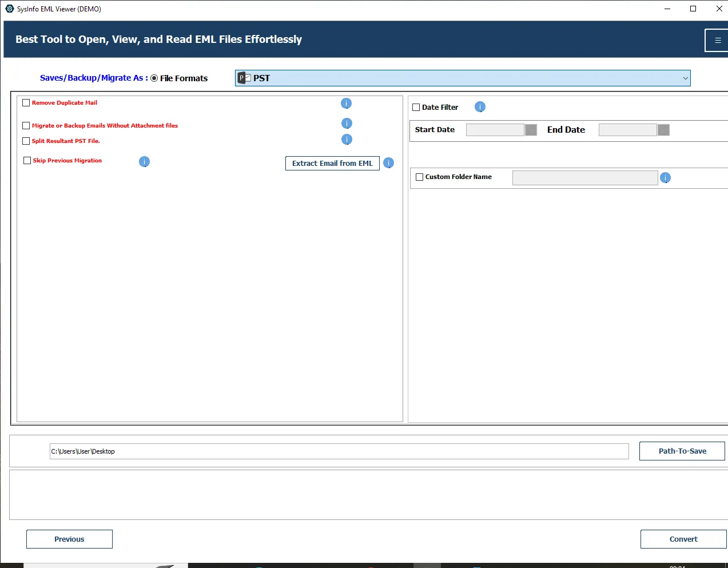The width and height of the screenshot is (728, 568).
Task: Click the info icon next to Skip Previous Migration
Action: click(x=145, y=162)
